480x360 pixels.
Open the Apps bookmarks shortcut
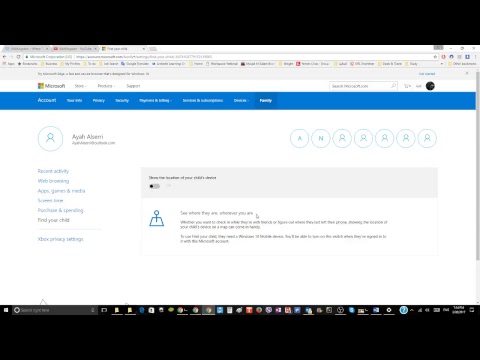pos(9,63)
